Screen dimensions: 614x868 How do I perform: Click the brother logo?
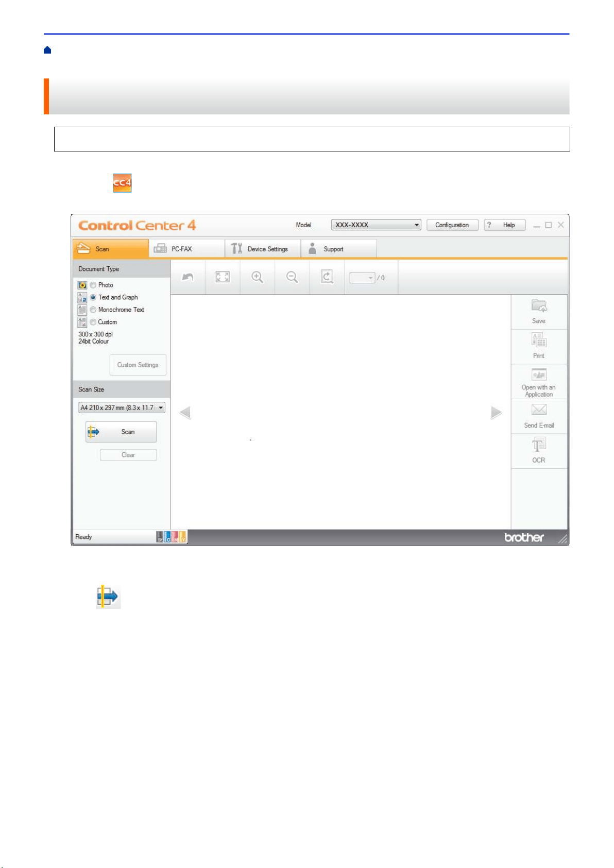524,537
